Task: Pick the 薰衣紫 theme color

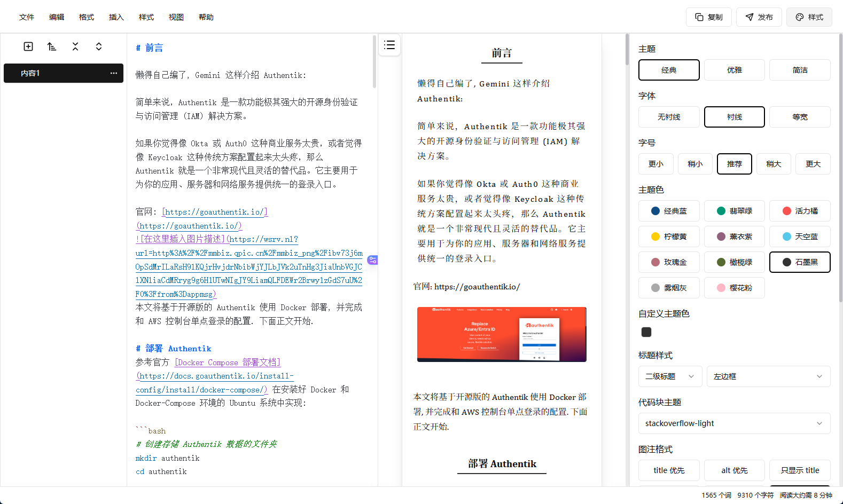Action: tap(735, 237)
